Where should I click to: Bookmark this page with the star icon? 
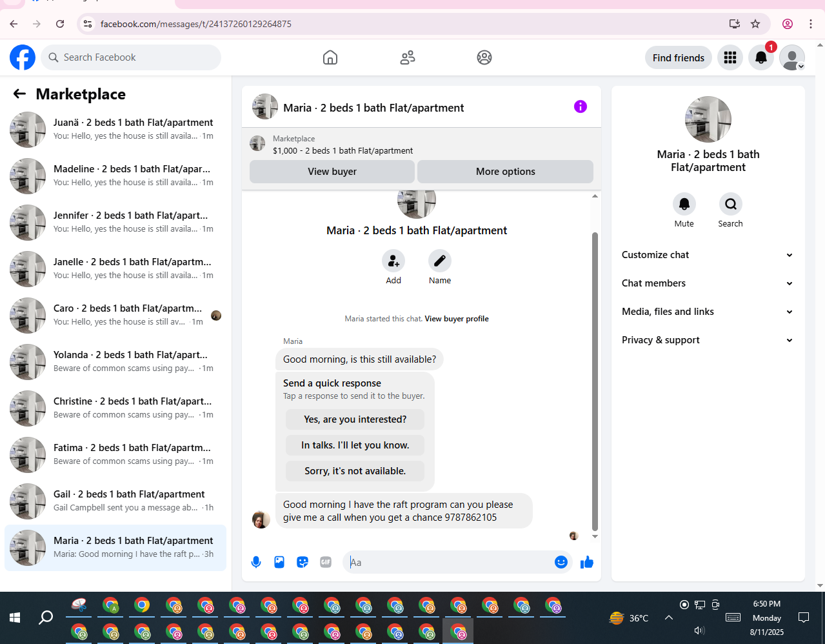pos(755,24)
